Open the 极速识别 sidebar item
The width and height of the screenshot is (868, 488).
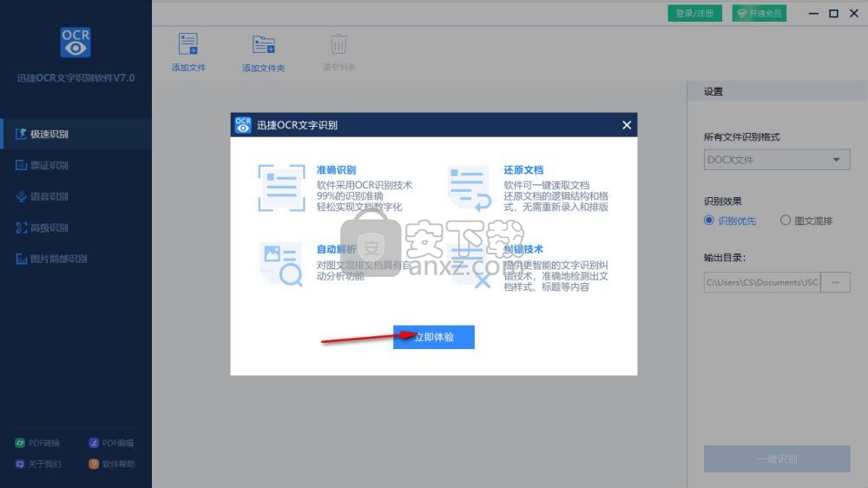tap(76, 134)
